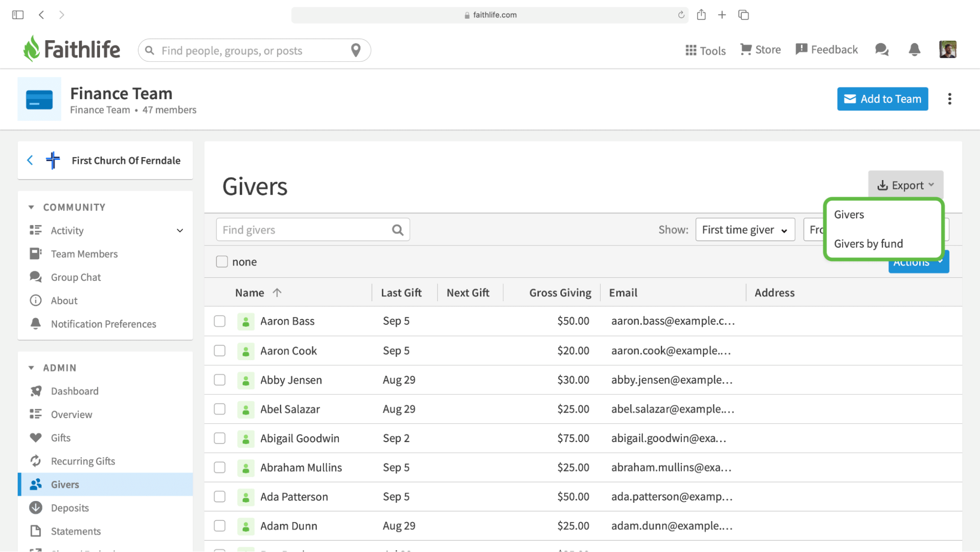Screen dimensions: 980x552
Task: Open the admin Dashboard
Action: pos(75,391)
